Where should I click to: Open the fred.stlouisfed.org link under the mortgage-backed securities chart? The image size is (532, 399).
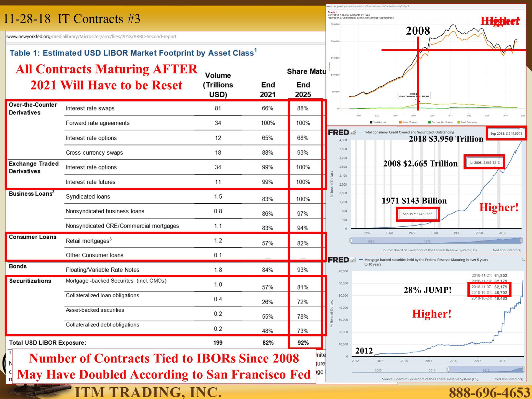[x=508, y=379]
